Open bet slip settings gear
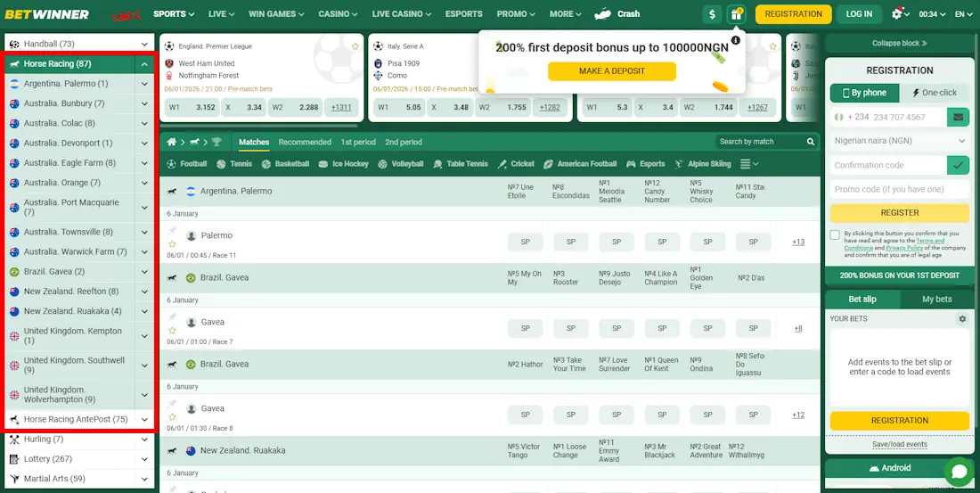 [962, 319]
